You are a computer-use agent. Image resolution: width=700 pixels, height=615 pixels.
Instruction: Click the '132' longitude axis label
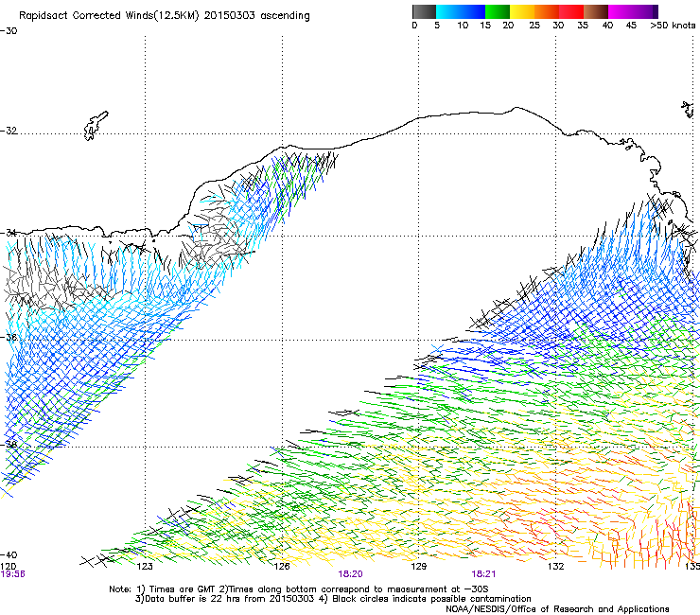555,567
